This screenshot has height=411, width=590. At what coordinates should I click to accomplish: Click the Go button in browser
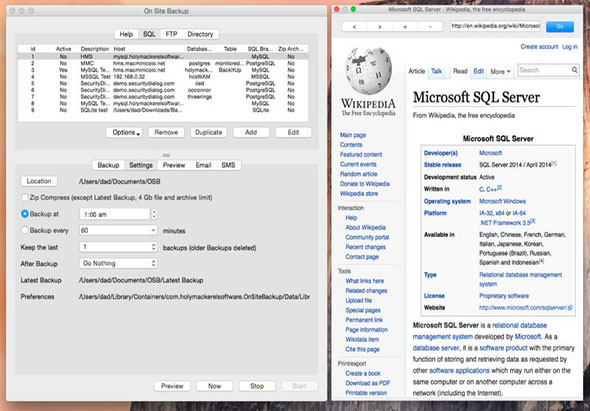[560, 27]
